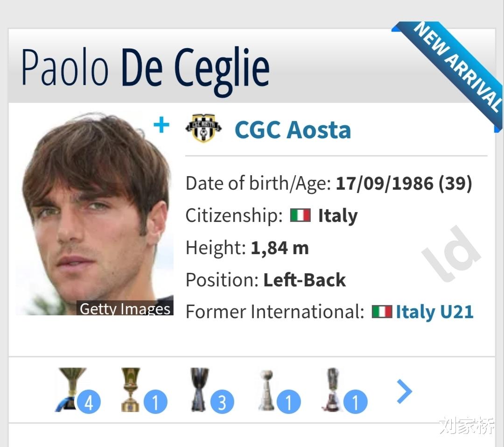Click the blue plus icon beside the photo
This screenshot has height=447, width=504.
click(161, 125)
